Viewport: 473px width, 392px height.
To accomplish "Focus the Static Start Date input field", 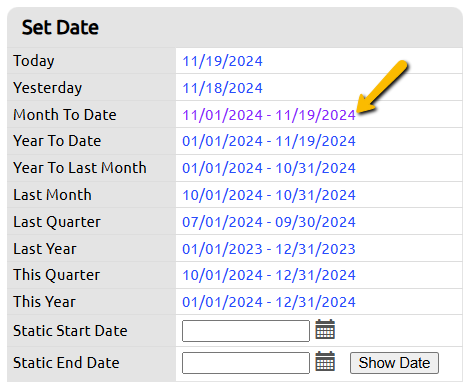I will click(246, 331).
